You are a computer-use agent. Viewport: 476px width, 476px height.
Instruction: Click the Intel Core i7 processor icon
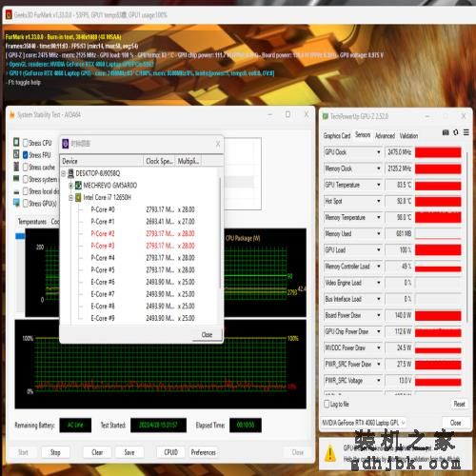[x=78, y=197]
